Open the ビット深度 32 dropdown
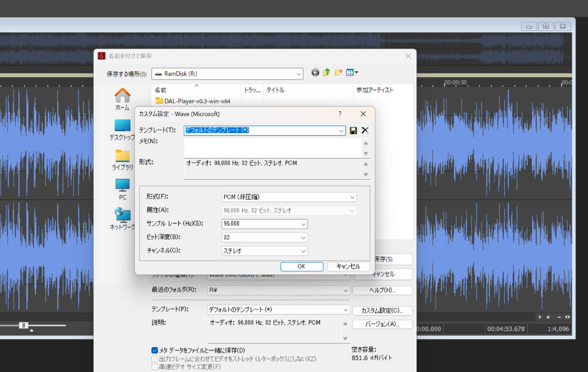The image size is (588, 372). (x=265, y=237)
